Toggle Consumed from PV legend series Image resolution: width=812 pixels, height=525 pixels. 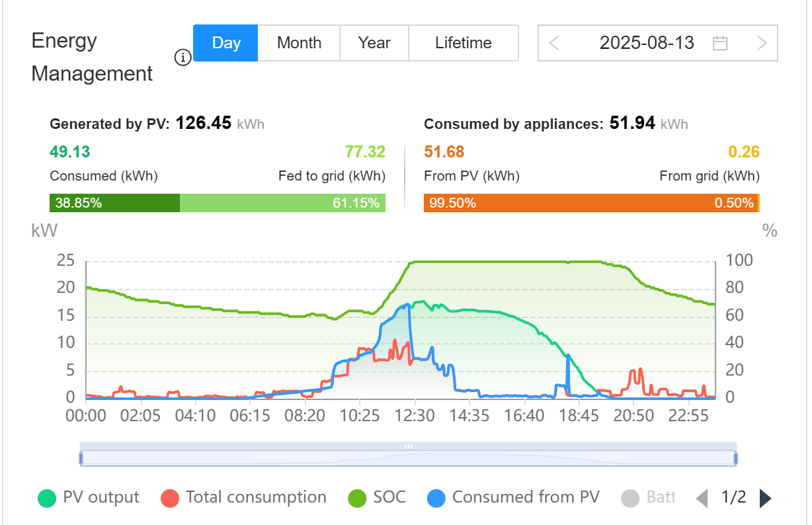513,498
